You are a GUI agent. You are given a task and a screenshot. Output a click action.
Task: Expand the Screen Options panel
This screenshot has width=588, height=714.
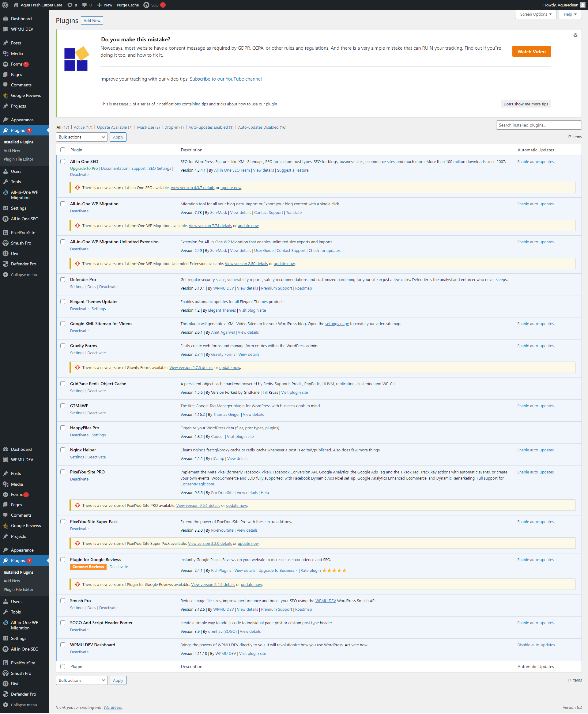[x=536, y=14]
